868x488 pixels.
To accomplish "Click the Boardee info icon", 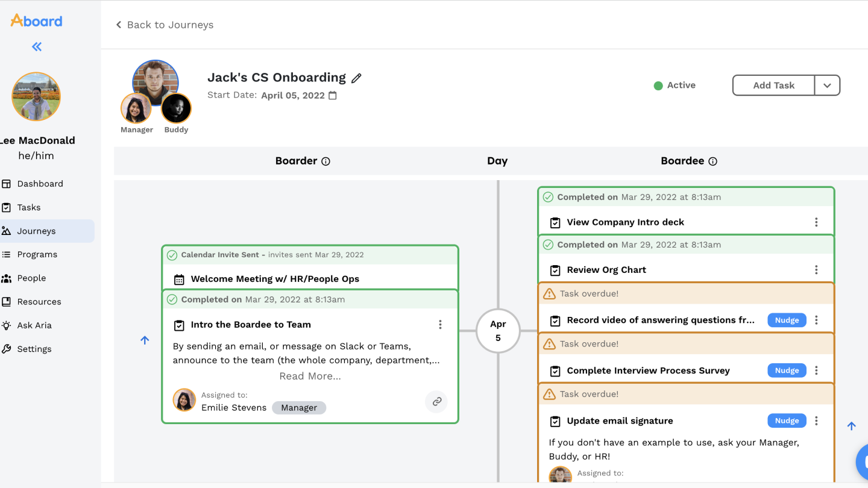I will coord(712,161).
